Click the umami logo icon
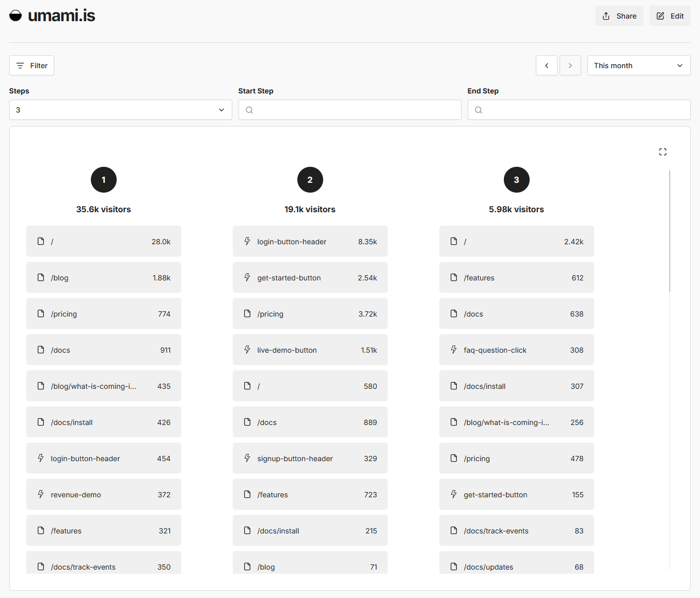700x598 pixels. tap(15, 15)
